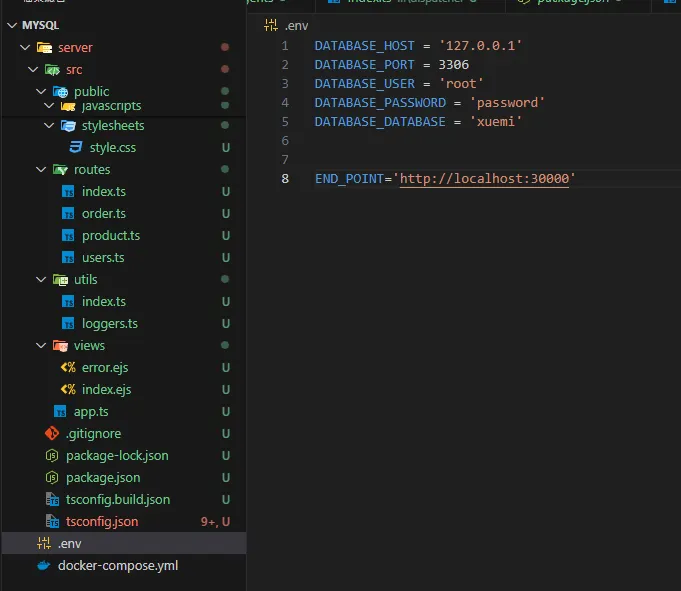Open product.ts file
This screenshot has width=681, height=591.
111,236
